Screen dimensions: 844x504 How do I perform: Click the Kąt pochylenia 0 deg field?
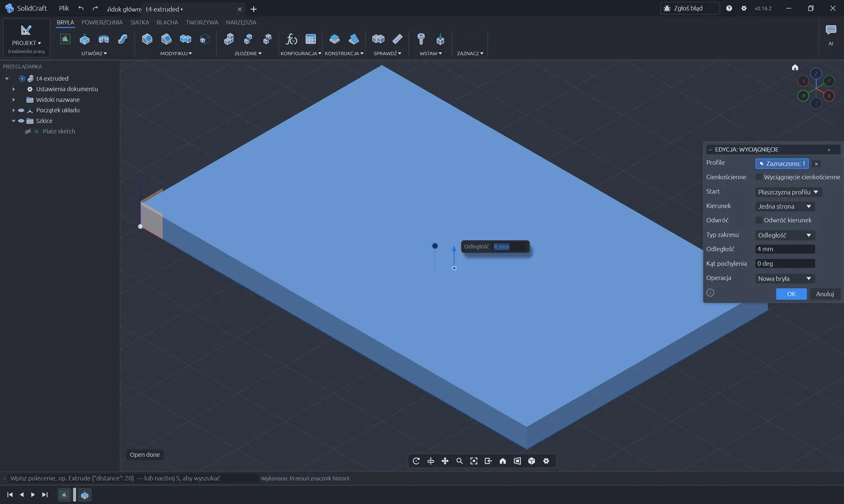(x=785, y=264)
